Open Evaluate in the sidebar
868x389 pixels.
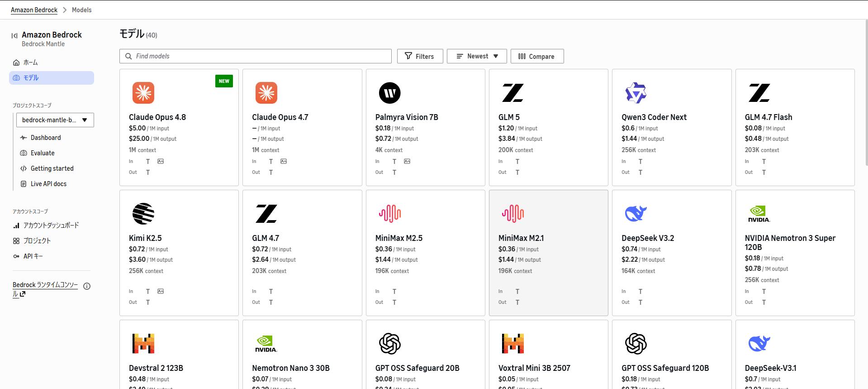[43, 153]
